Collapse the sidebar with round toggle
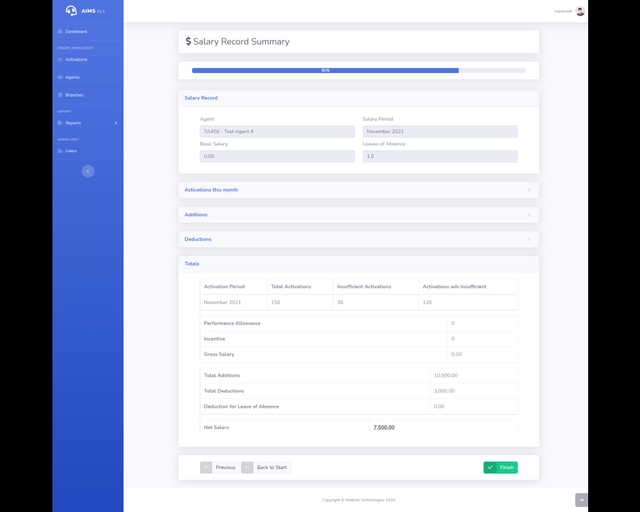The height and width of the screenshot is (512, 640). [x=88, y=171]
